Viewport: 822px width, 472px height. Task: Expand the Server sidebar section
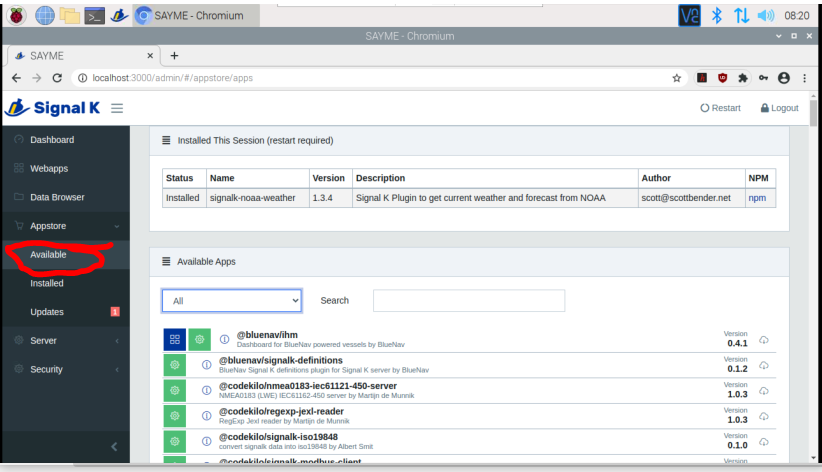66,341
